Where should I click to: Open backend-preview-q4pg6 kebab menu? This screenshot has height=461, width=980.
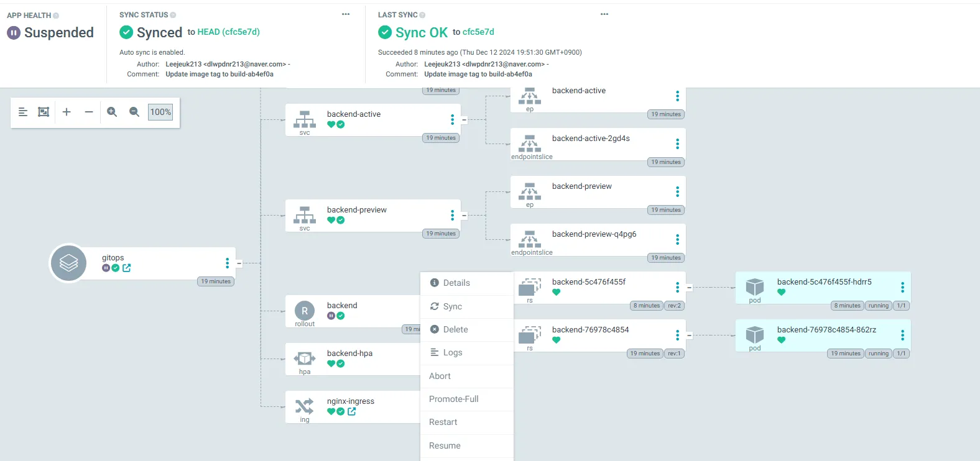[678, 240]
